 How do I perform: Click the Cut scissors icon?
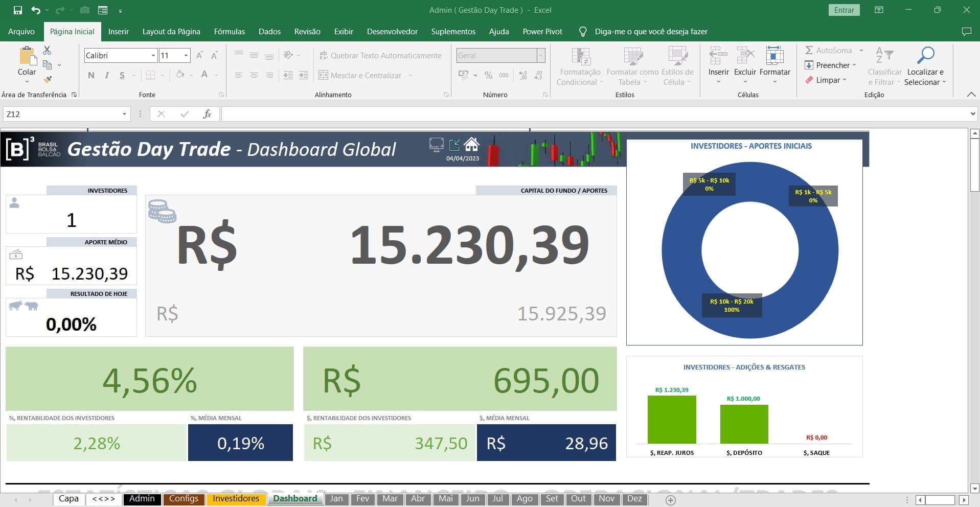coord(47,50)
